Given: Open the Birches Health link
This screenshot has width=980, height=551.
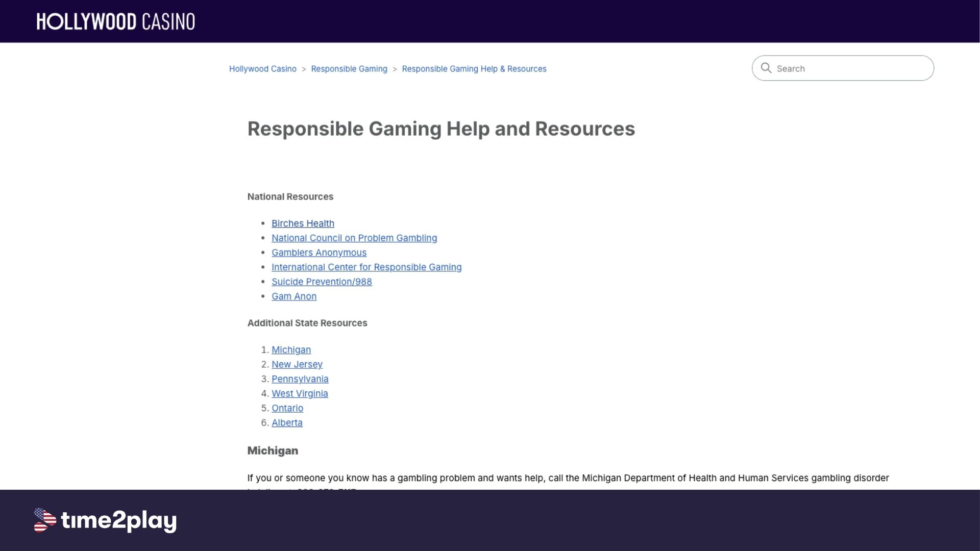Looking at the screenshot, I should tap(303, 223).
